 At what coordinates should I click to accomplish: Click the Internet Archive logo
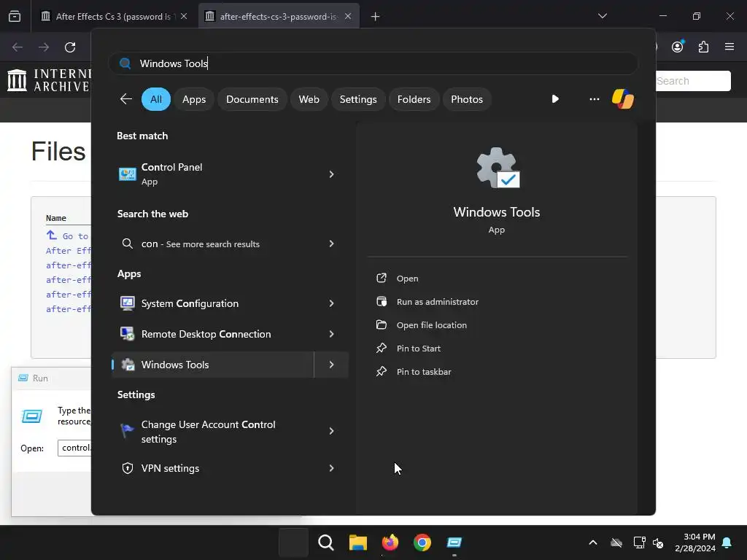(x=50, y=80)
